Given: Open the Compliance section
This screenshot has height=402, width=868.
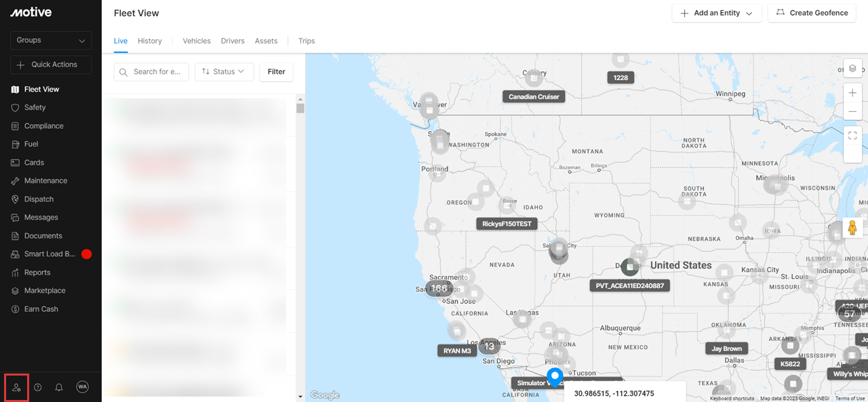Looking at the screenshot, I should (43, 125).
